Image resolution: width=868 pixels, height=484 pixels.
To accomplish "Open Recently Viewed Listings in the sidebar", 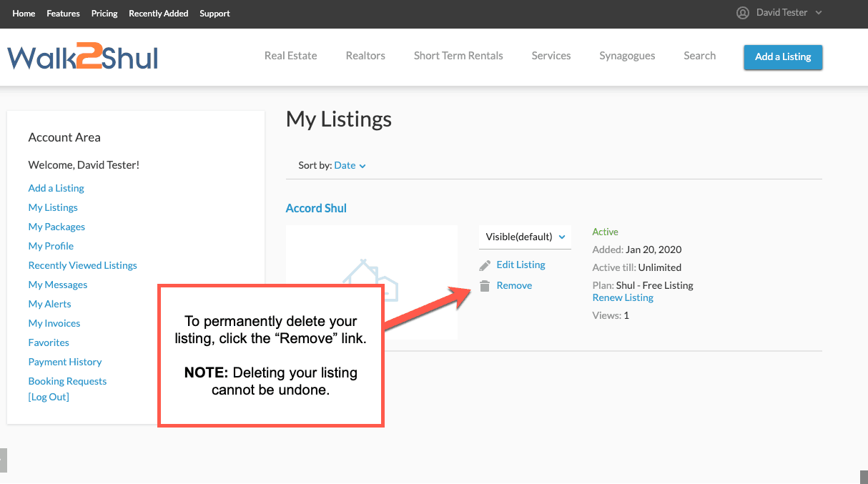I will pos(82,265).
